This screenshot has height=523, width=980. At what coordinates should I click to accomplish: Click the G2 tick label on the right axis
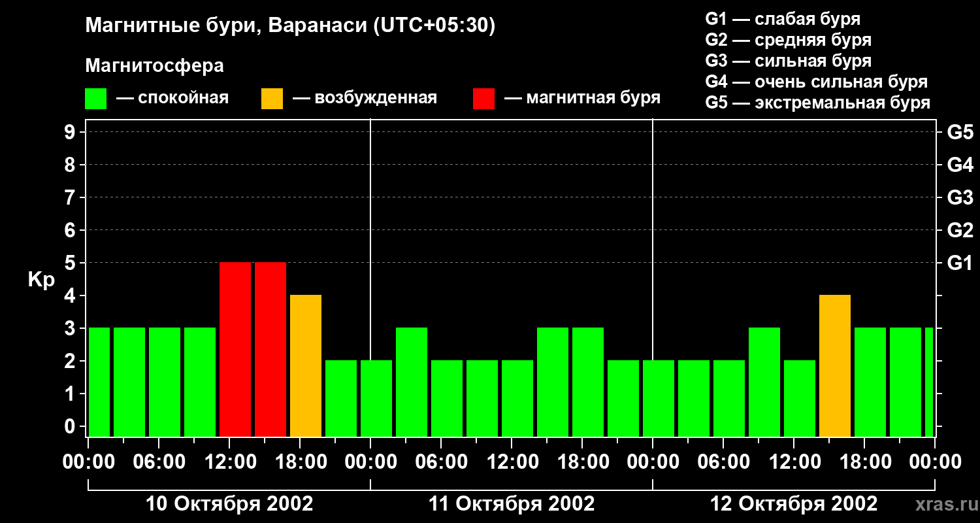960,230
